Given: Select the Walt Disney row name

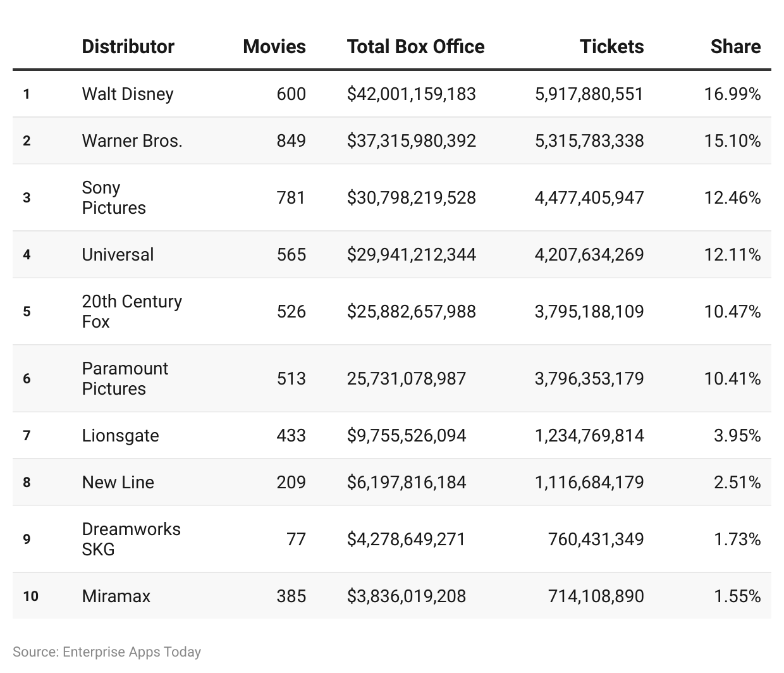Looking at the screenshot, I should 128,94.
